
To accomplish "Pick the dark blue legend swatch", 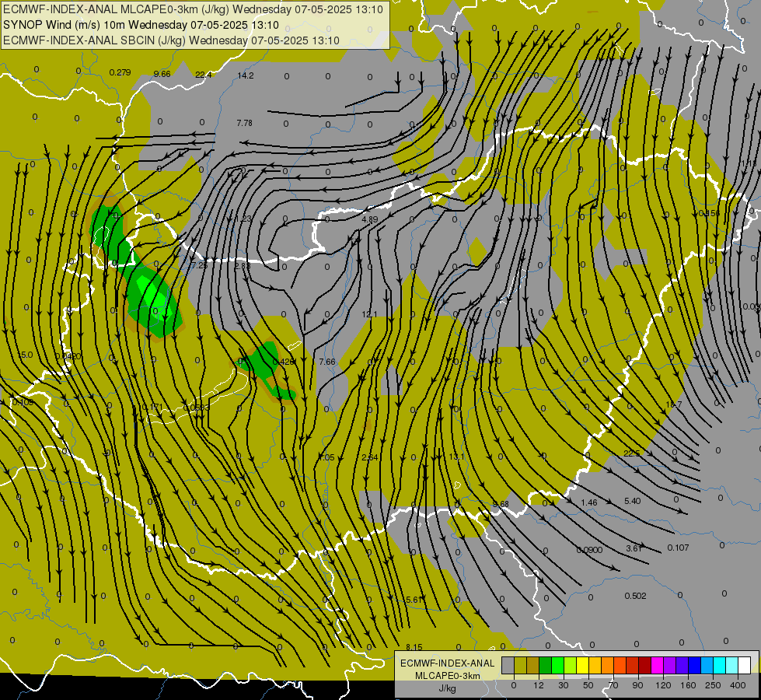I will click(x=694, y=665).
